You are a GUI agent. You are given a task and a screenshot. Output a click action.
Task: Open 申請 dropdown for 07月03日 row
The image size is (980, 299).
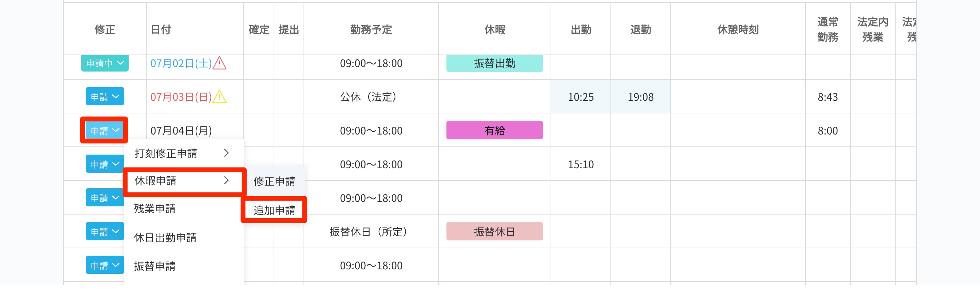pyautogui.click(x=104, y=97)
